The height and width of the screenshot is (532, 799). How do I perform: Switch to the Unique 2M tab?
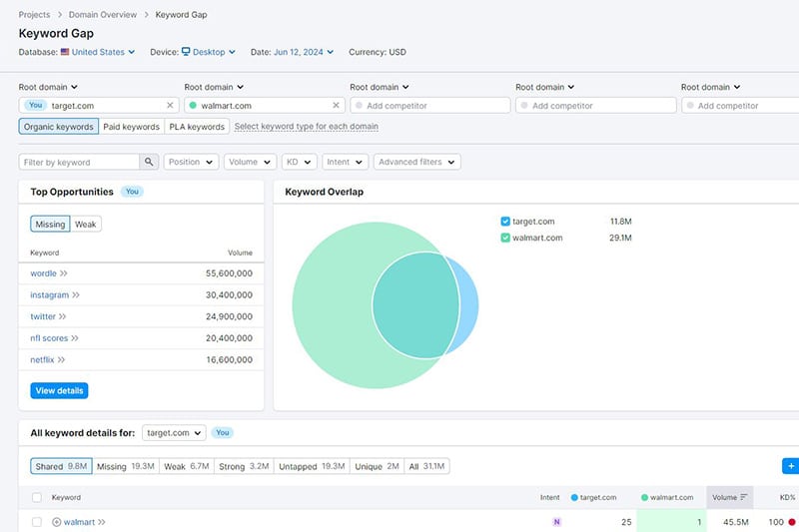coord(378,466)
